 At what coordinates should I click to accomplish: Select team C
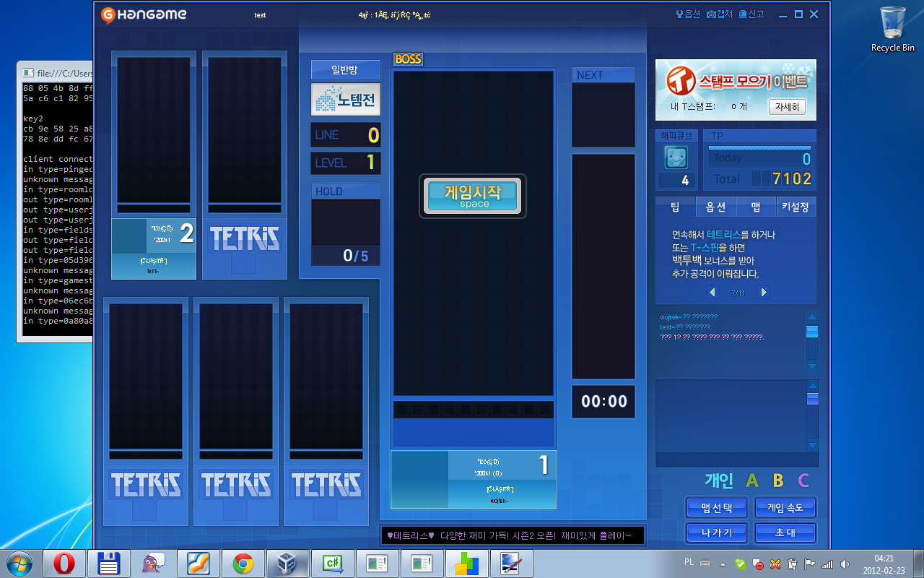click(803, 480)
